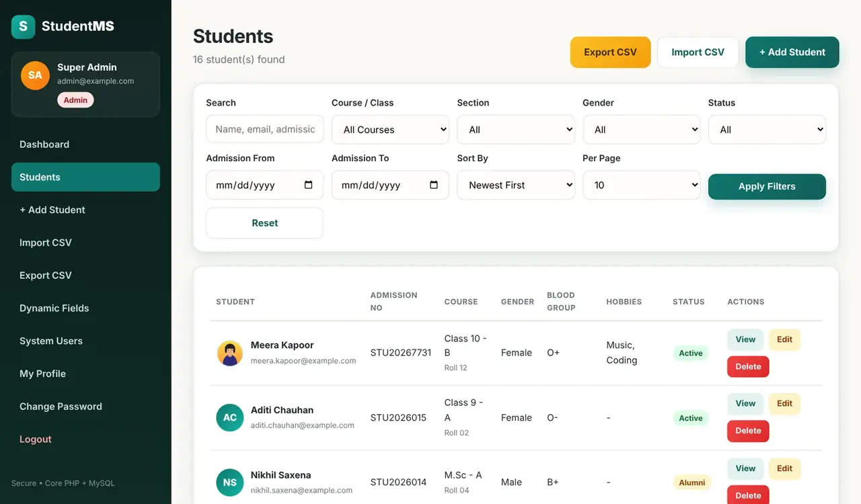Image resolution: width=861 pixels, height=504 pixels.
Task: Click the NS avatar for Nikhil Saxena
Action: pyautogui.click(x=230, y=482)
